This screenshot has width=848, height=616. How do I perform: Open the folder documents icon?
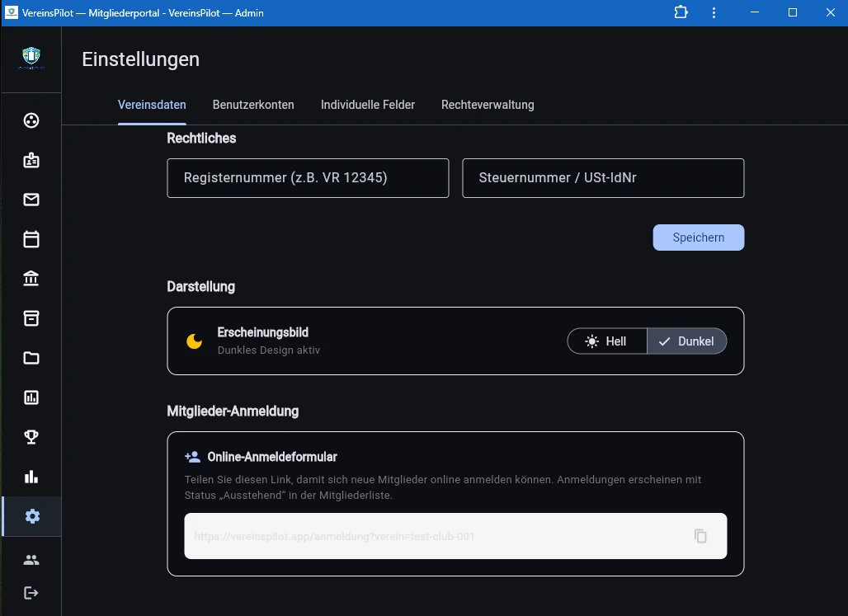coord(31,358)
